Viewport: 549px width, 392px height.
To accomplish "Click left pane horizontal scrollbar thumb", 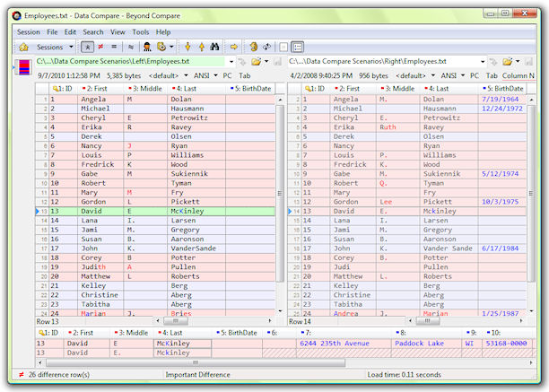I will (176, 321).
